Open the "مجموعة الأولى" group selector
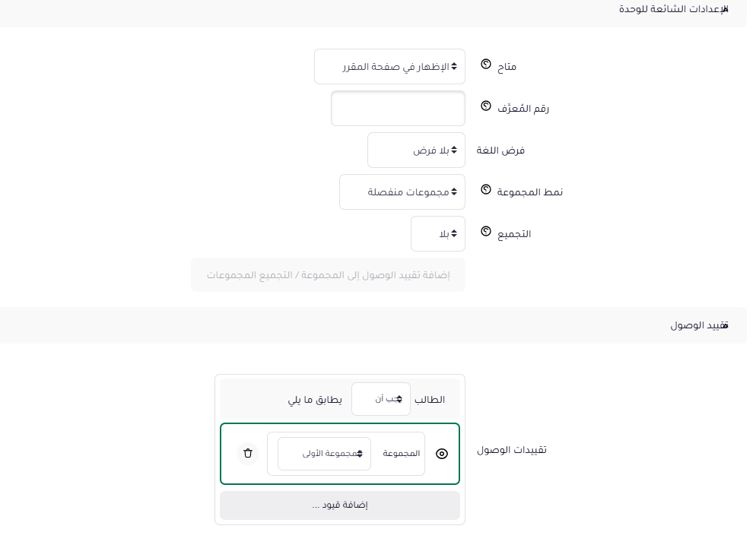 pyautogui.click(x=323, y=454)
